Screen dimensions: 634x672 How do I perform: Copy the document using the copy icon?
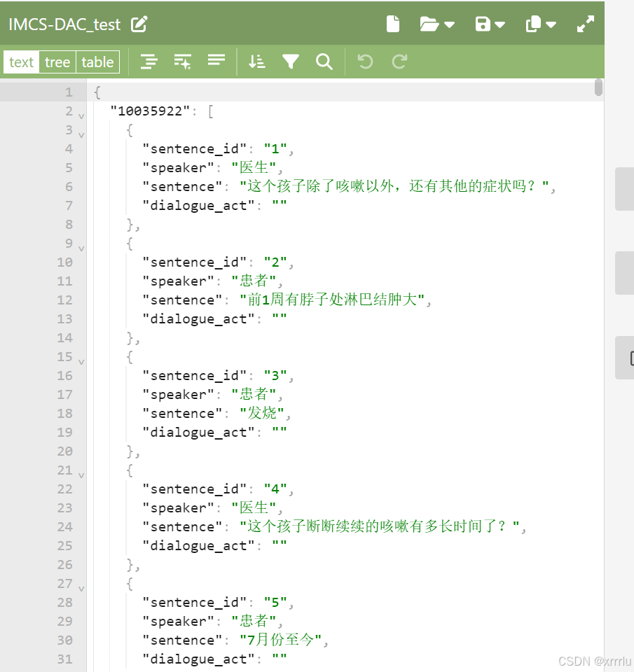click(x=532, y=23)
